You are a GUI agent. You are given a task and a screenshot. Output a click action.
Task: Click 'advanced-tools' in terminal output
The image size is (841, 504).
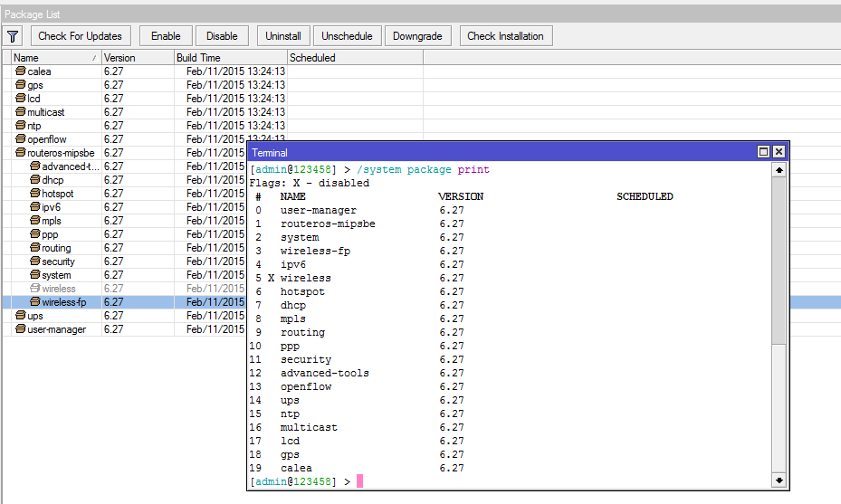click(x=325, y=373)
